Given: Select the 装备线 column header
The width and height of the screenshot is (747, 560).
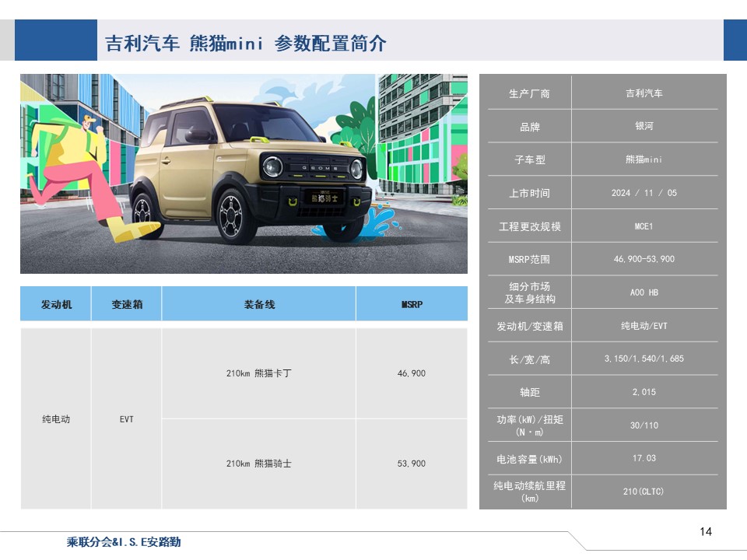Looking at the screenshot, I should [259, 304].
